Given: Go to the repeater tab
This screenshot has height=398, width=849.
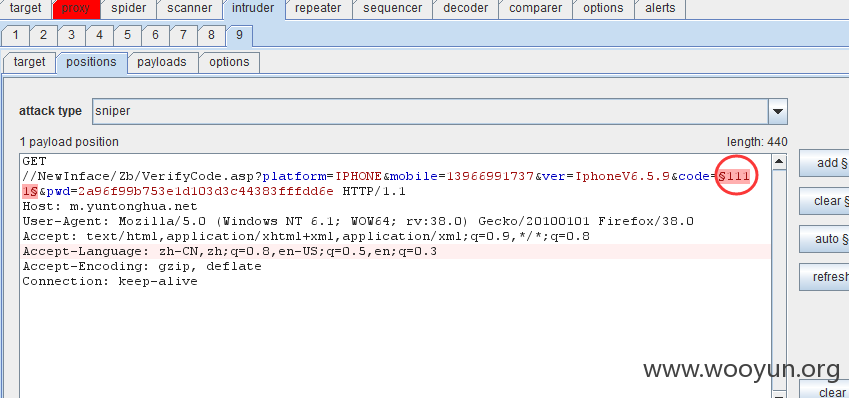Looking at the screenshot, I should pyautogui.click(x=318, y=9).
